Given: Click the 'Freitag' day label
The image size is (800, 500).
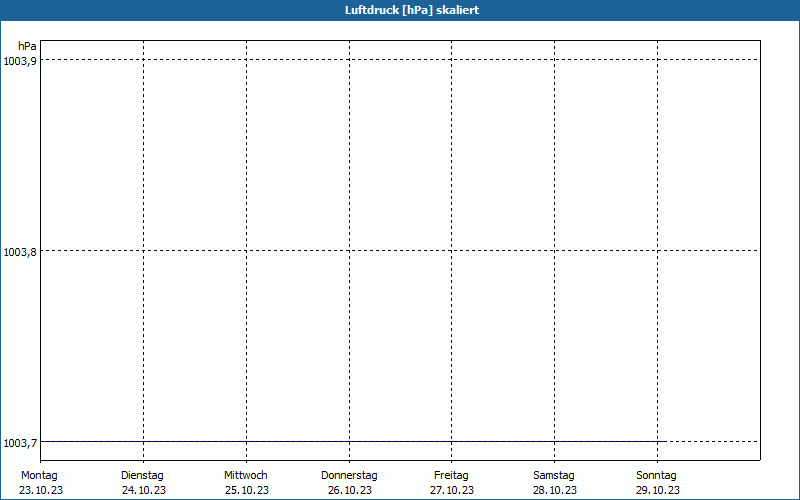Looking at the screenshot, I should (x=451, y=476).
